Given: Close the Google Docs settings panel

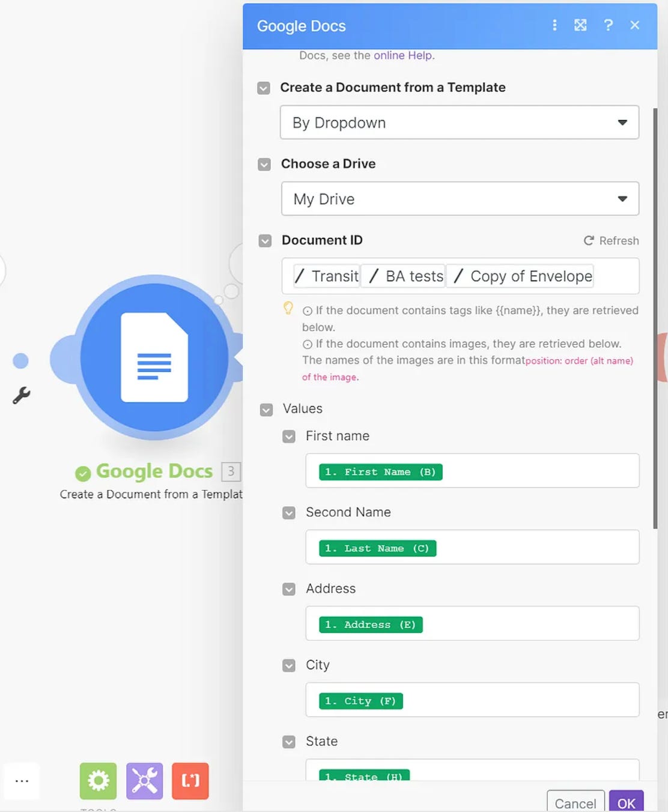Looking at the screenshot, I should [x=635, y=25].
